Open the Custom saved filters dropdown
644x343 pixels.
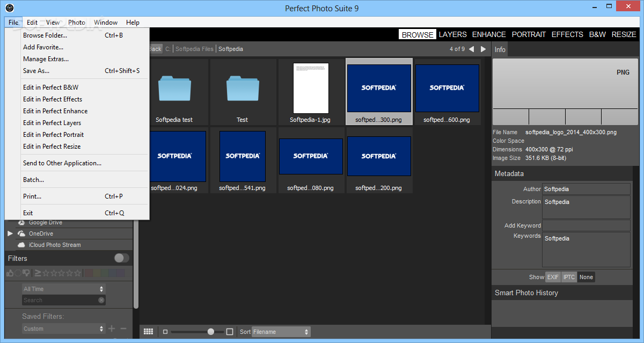tap(64, 329)
